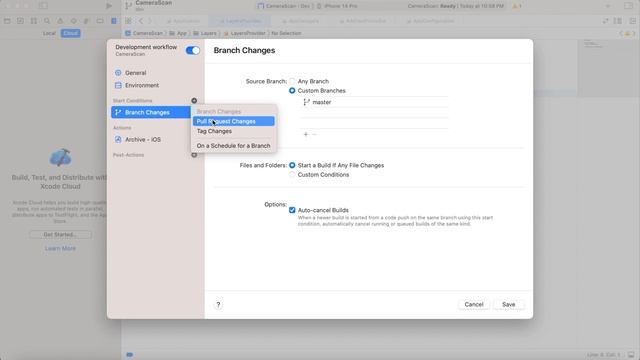This screenshot has width=640, height=360.
Task: Select the Custom Conditions radio button
Action: point(292,175)
